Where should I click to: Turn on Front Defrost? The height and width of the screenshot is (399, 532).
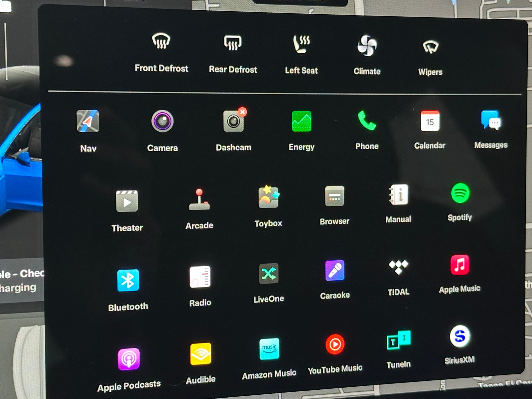coord(161,42)
